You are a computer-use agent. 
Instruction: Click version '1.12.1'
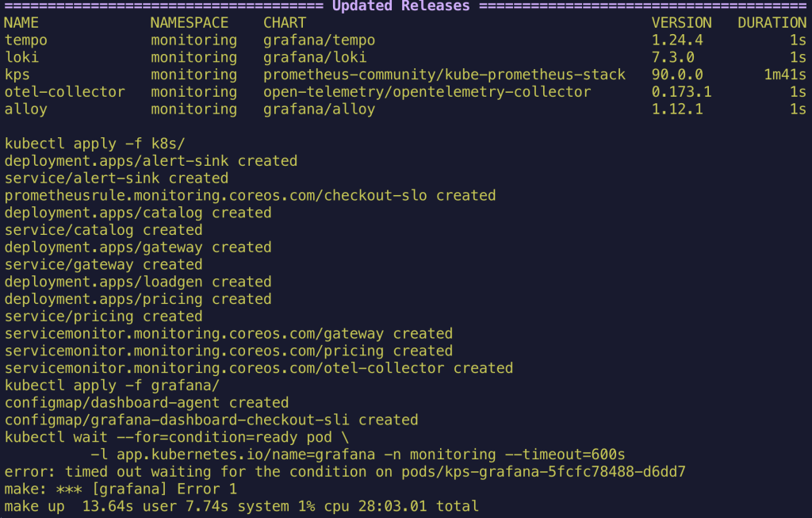point(677,109)
